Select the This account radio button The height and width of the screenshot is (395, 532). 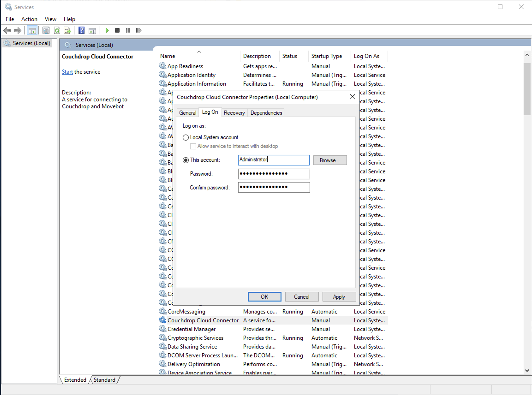185,160
